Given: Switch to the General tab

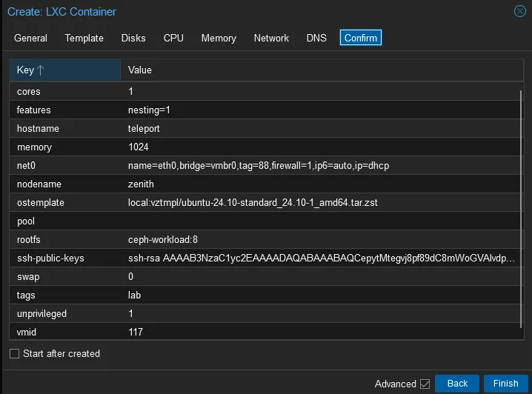Looking at the screenshot, I should tap(30, 38).
